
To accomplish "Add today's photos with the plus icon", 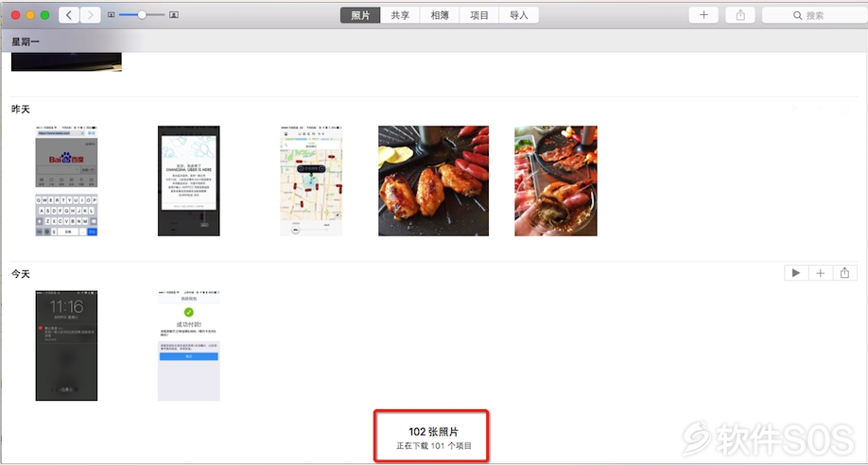I will 821,273.
